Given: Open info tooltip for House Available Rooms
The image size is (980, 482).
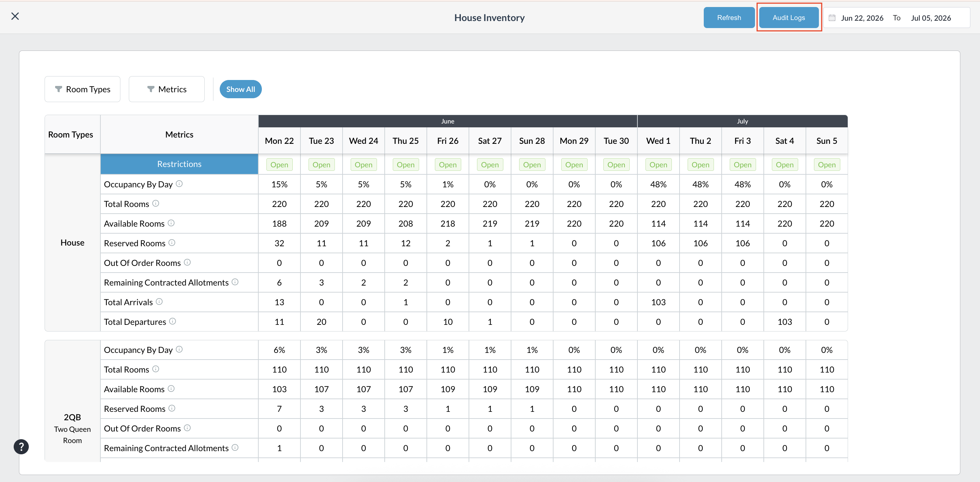Looking at the screenshot, I should point(171,223).
